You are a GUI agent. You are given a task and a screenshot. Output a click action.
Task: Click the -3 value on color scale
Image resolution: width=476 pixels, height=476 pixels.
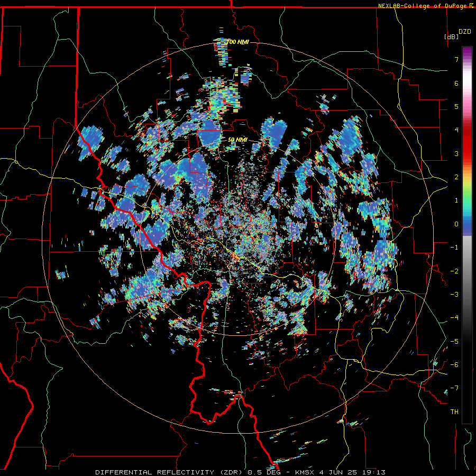(x=454, y=295)
